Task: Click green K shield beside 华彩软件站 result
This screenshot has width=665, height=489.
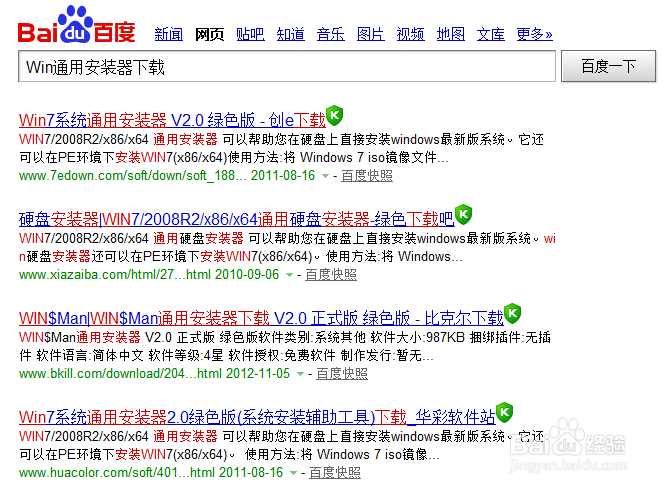Action: click(x=504, y=412)
